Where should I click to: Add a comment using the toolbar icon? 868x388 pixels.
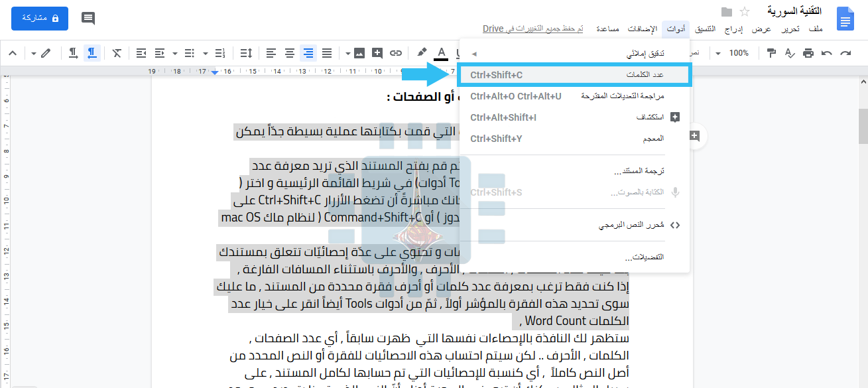pos(377,53)
